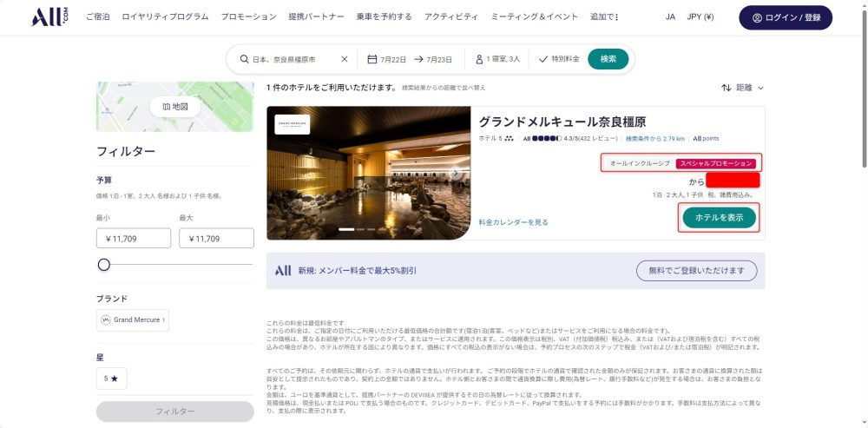
Task: Toggle the Grand Mercure brand filter
Action: [133, 320]
